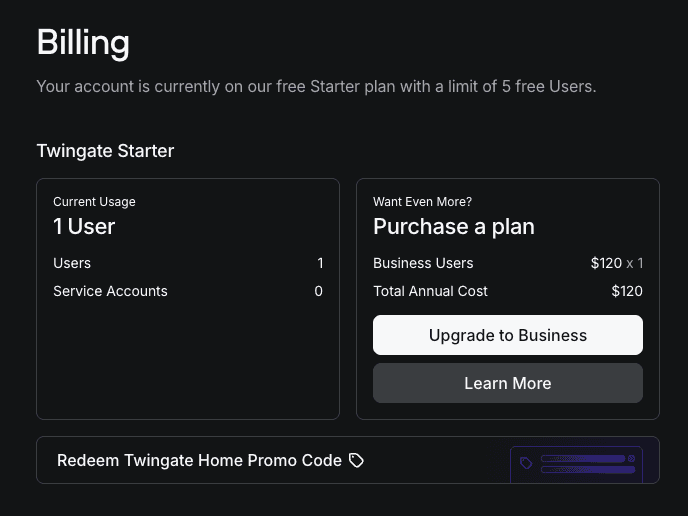Click the Service Accounts row label
Screen dimensions: 688x516
110,291
